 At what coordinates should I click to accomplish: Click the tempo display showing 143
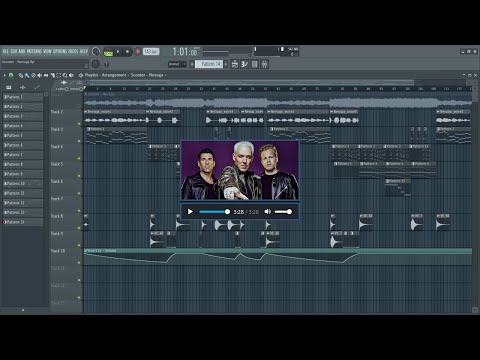pos(151,52)
